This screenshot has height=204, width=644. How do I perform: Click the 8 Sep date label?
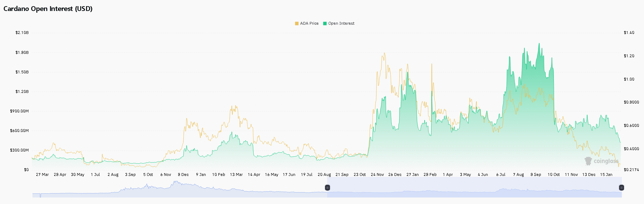tap(536, 175)
